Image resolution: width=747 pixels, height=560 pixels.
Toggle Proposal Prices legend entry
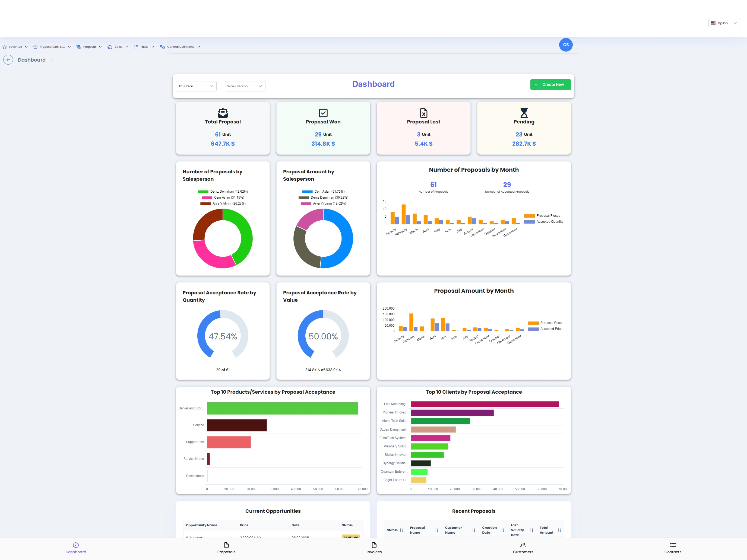[545, 323]
